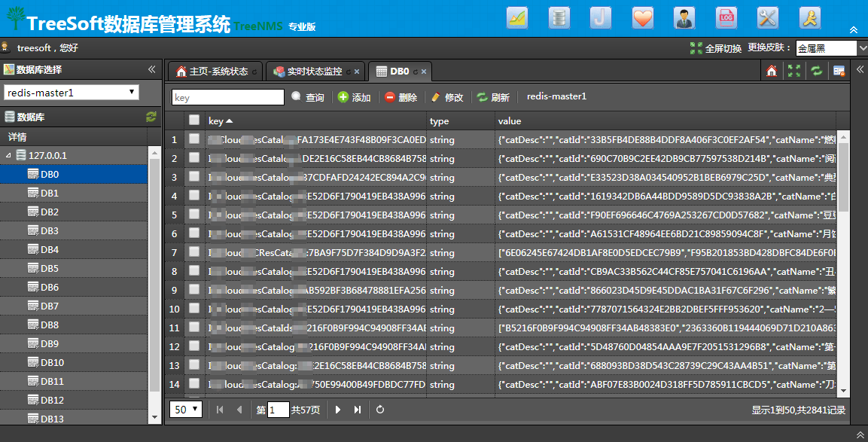Check the checkbox for row 2

click(193, 158)
